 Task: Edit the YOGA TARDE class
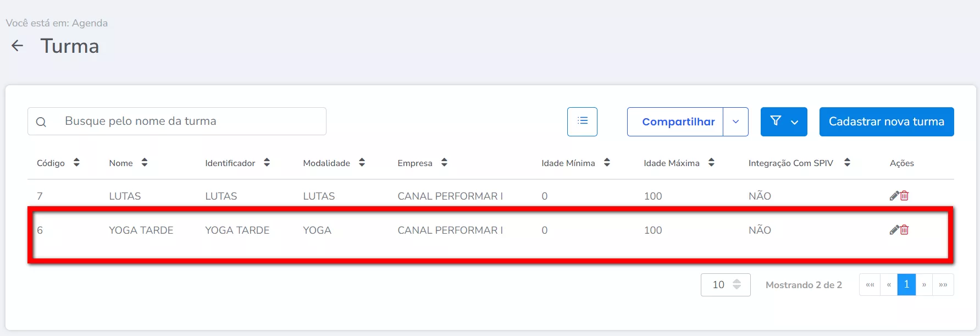tap(894, 230)
